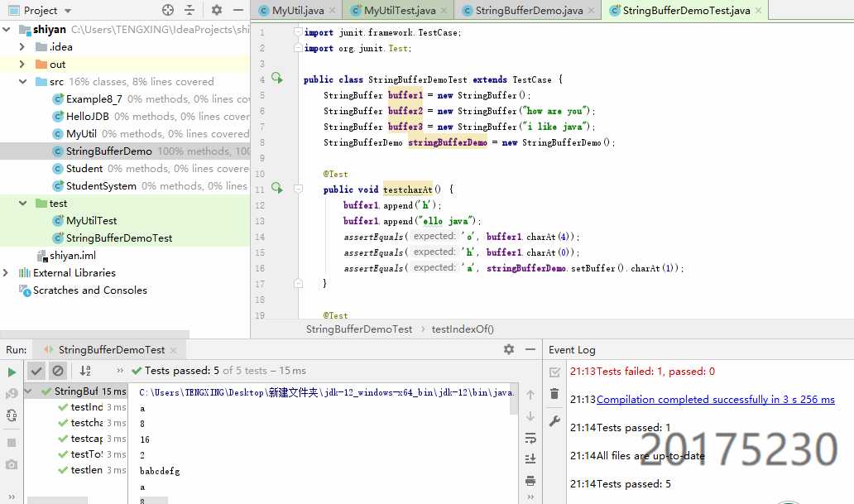The image size is (854, 504).
Task: Show more test toolbar actions chevron
Action: click(120, 371)
